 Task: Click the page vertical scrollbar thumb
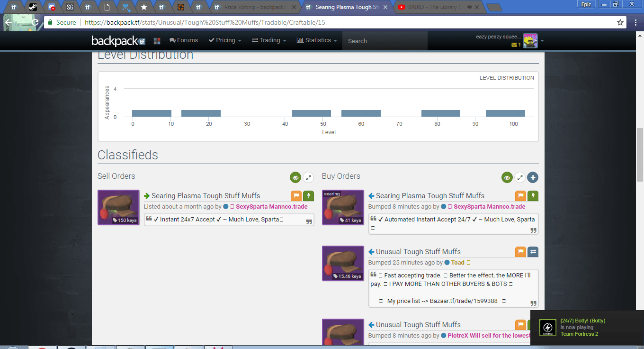point(640,155)
